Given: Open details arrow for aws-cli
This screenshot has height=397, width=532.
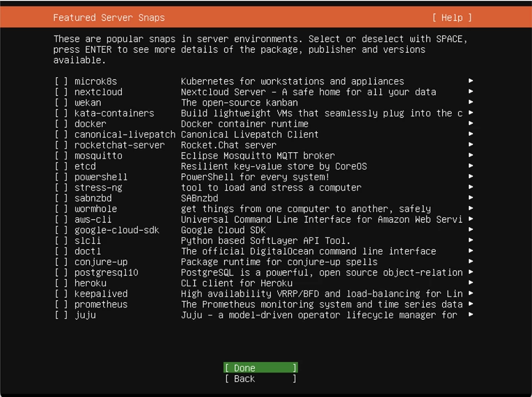Looking at the screenshot, I should [x=471, y=219].
